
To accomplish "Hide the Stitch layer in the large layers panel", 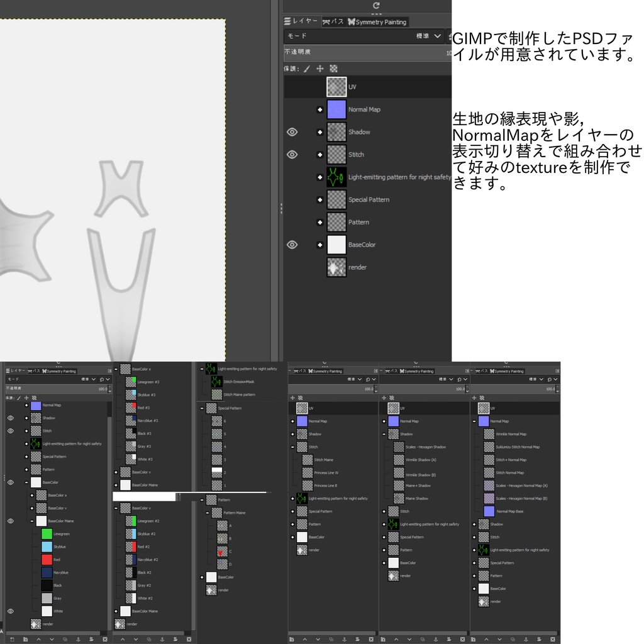I will [x=292, y=155].
